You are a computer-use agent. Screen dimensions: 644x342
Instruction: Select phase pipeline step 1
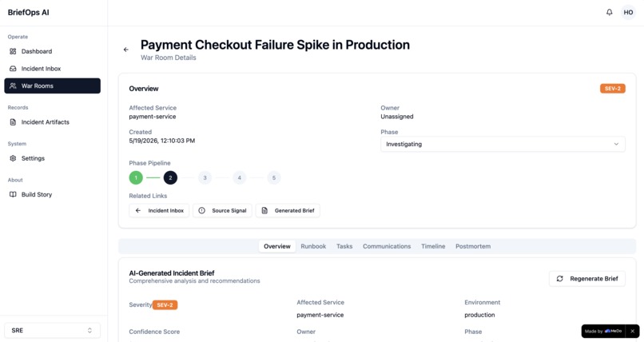click(136, 177)
